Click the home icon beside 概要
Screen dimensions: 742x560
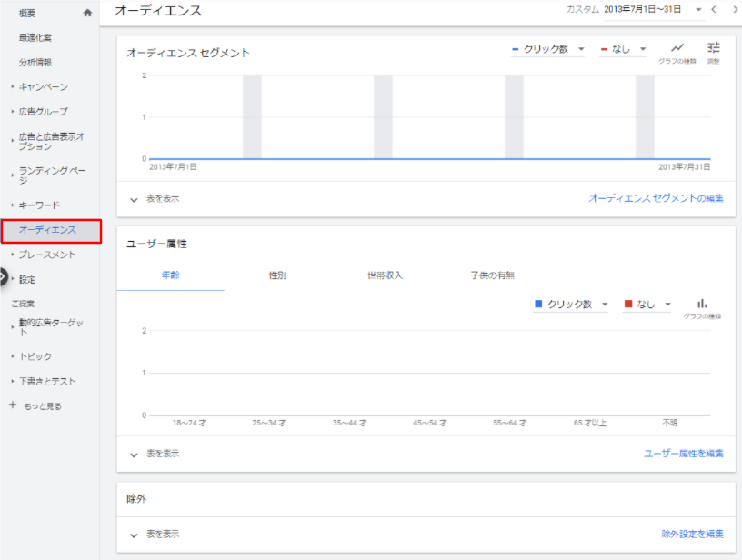pos(87,14)
